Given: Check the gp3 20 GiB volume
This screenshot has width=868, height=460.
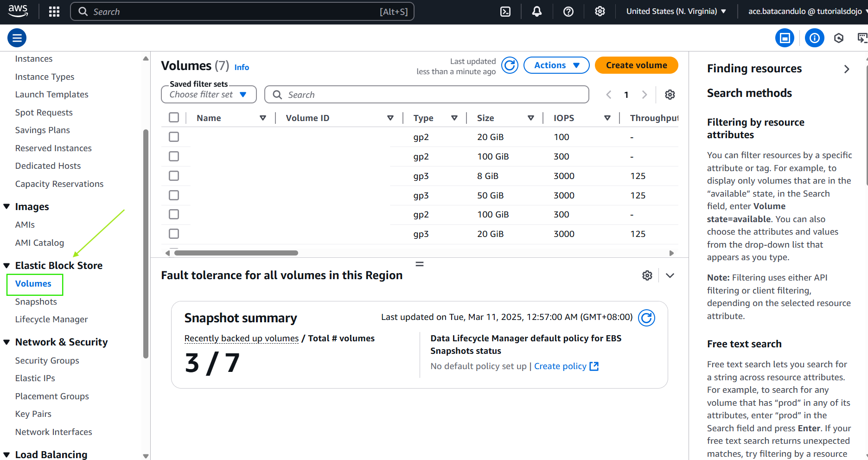Looking at the screenshot, I should tap(174, 234).
